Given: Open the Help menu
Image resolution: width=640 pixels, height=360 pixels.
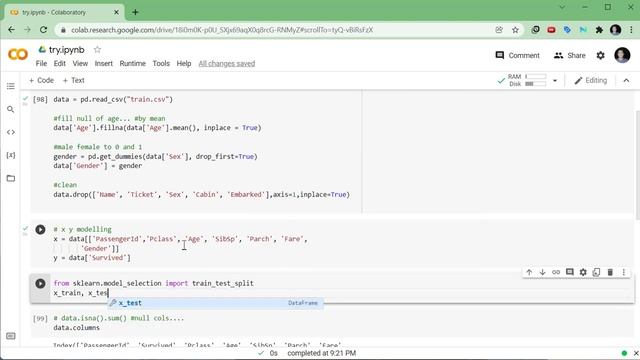Looking at the screenshot, I should (x=184, y=64).
